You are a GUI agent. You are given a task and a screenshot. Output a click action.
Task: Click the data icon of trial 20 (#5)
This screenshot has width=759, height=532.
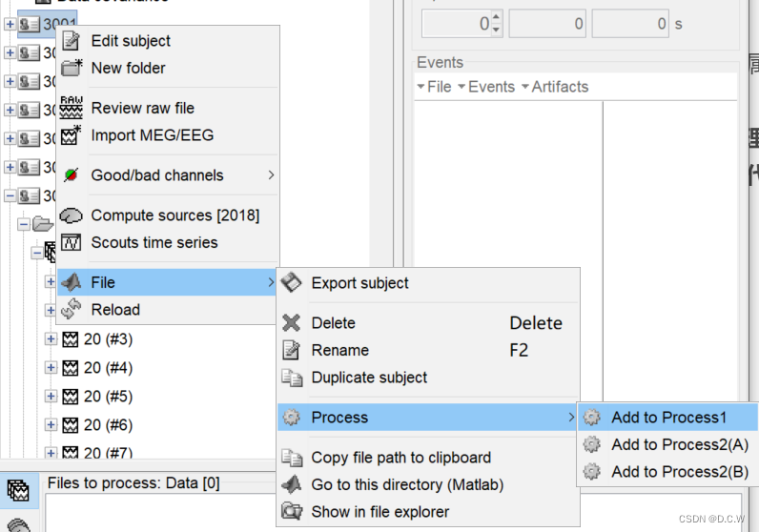tap(71, 397)
